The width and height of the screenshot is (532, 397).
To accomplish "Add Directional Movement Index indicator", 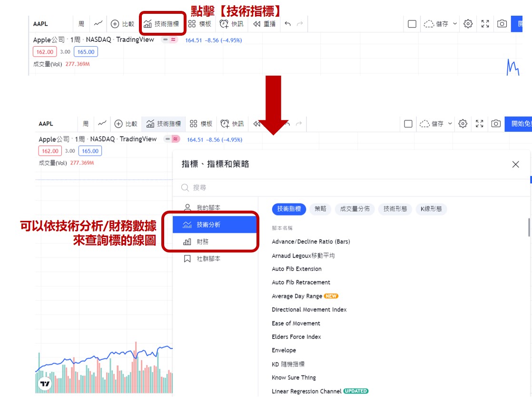I will pos(309,309).
